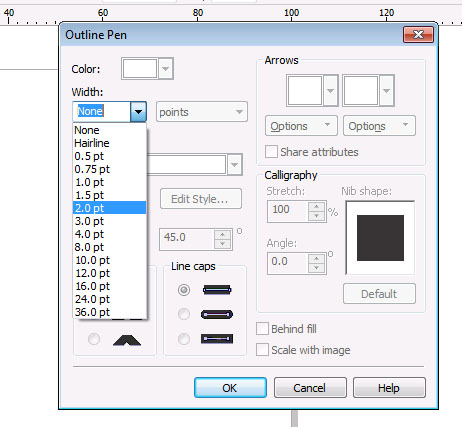The width and height of the screenshot is (462, 427).
Task: Open Help for Outline Pen
Action: (389, 388)
